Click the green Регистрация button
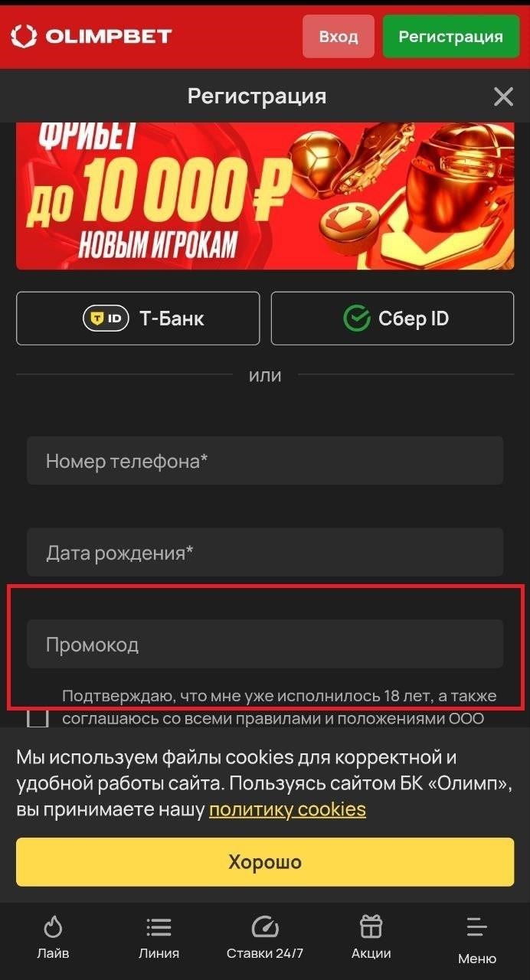Image resolution: width=530 pixels, height=980 pixels. (x=451, y=36)
